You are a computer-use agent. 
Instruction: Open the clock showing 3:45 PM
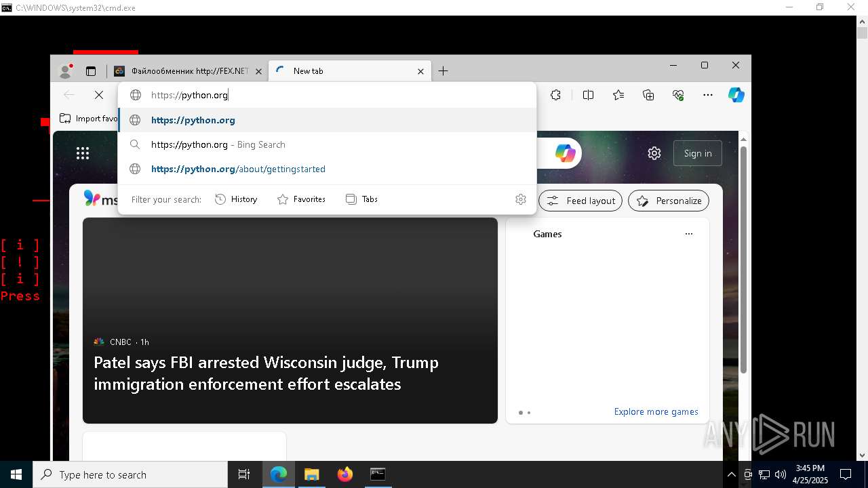click(810, 474)
